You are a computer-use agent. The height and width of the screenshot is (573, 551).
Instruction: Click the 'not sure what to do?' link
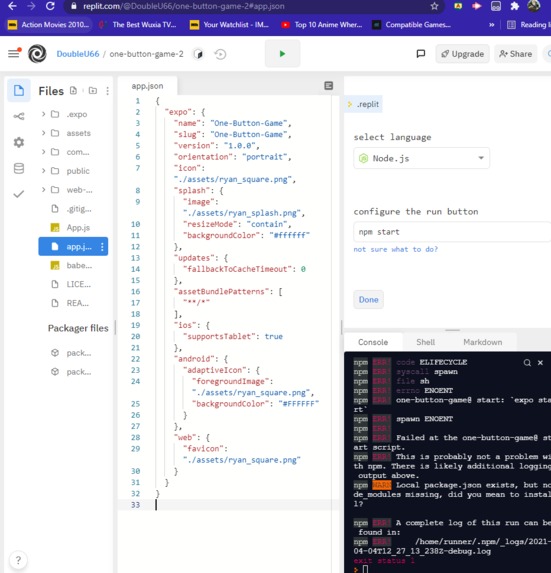tap(395, 249)
